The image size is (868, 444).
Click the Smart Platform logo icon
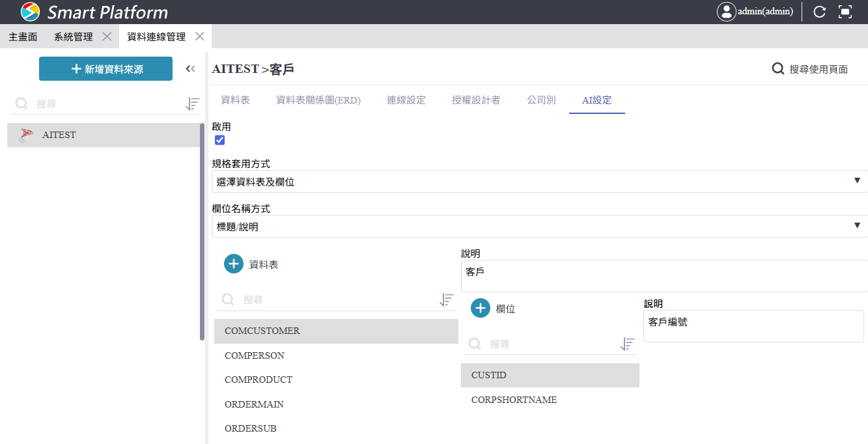point(29,11)
